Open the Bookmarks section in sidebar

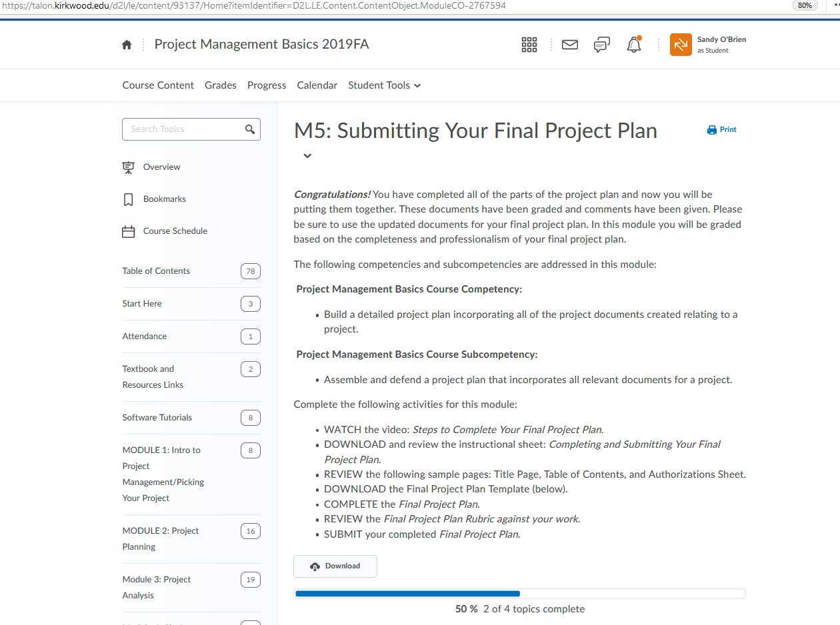[164, 199]
